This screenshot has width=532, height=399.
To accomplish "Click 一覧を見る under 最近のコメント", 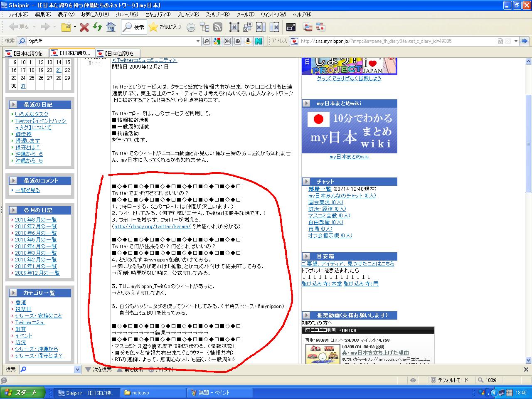I will [28, 190].
